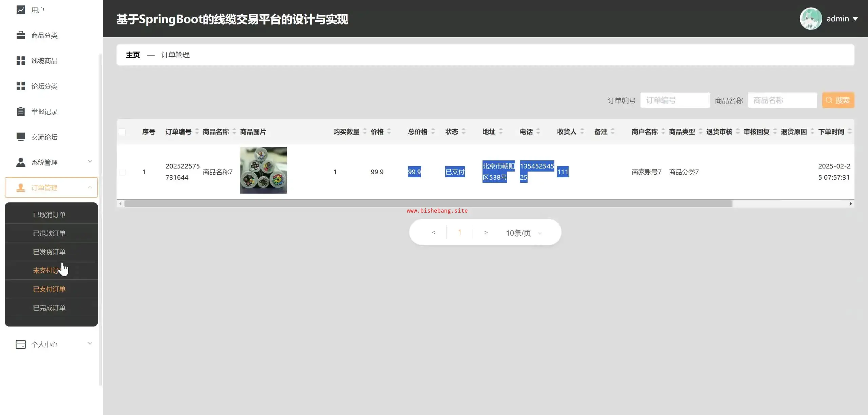Check the checkbox for order row 1
868x415 pixels.
tap(122, 172)
